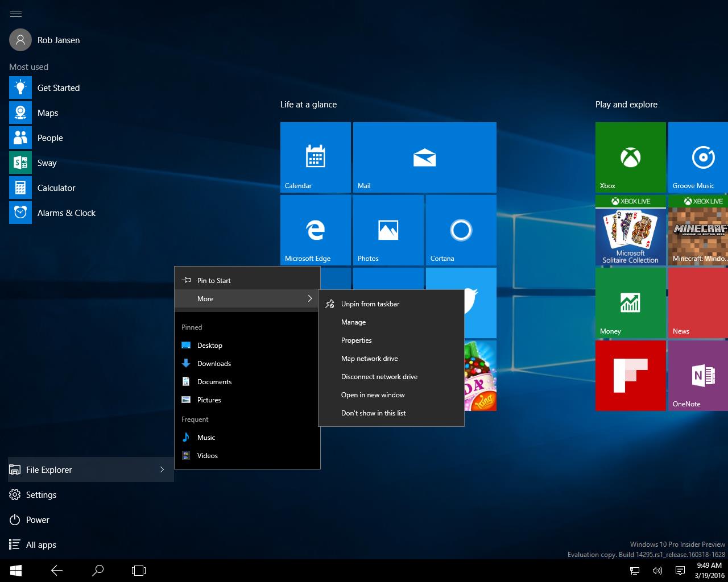Open the Groove Music tile
Viewport: 728px width, 582px height.
[x=698, y=157]
